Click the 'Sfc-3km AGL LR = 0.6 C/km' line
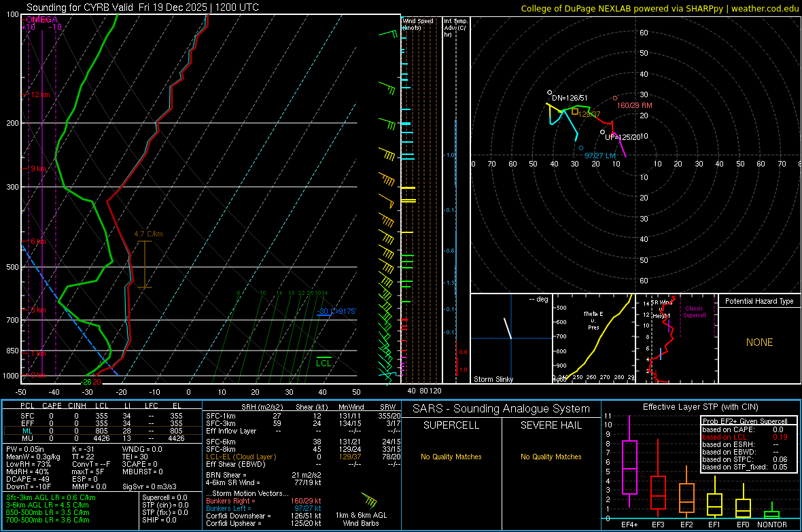The width and height of the screenshot is (802, 532). click(51, 497)
